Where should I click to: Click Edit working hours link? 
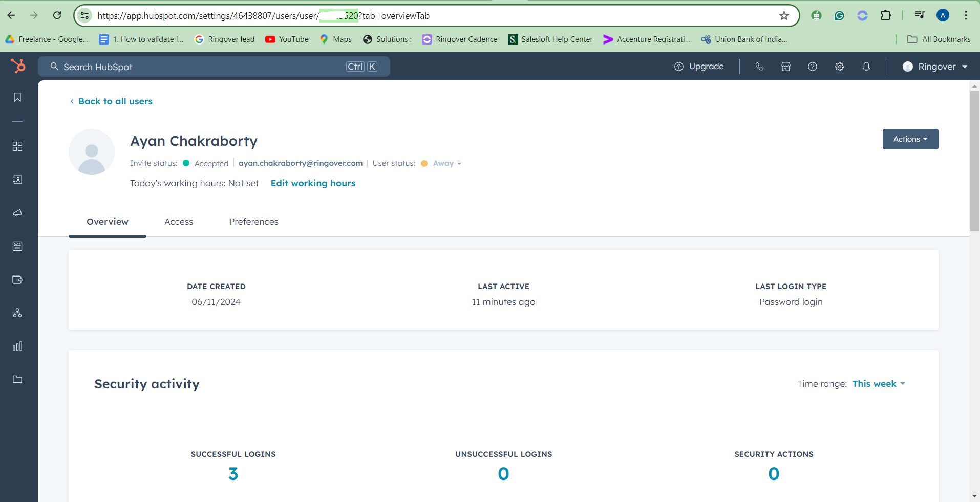(x=313, y=183)
